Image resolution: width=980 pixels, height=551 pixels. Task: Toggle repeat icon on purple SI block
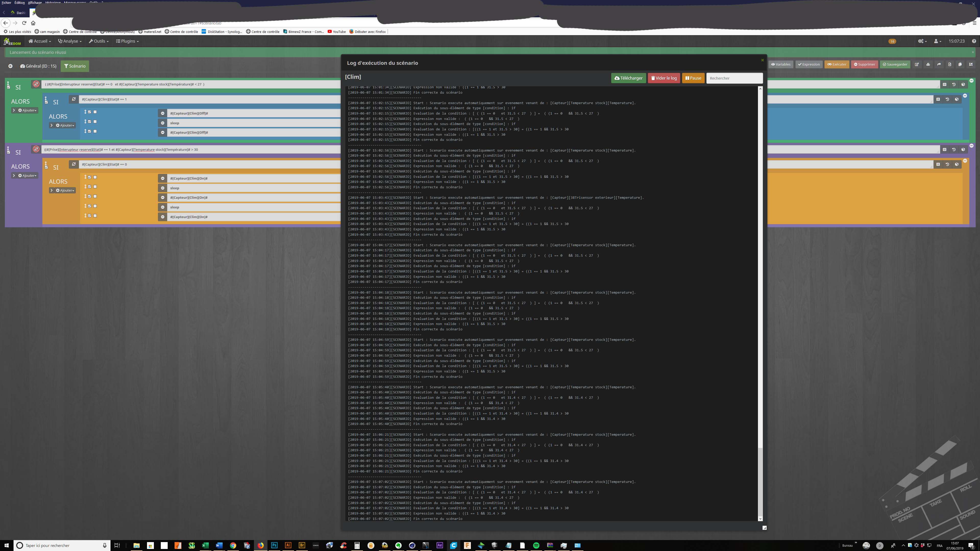coord(36,149)
